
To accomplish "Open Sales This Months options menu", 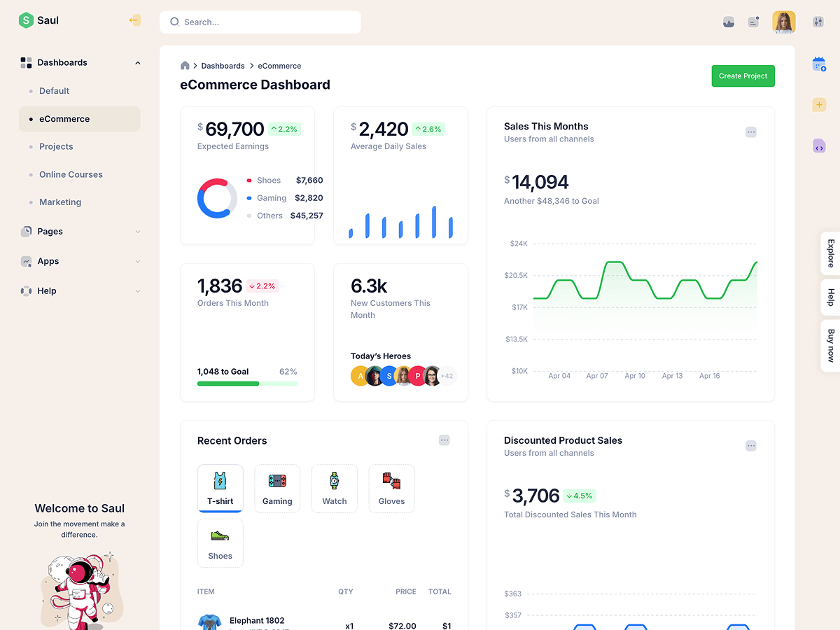I will pos(750,132).
